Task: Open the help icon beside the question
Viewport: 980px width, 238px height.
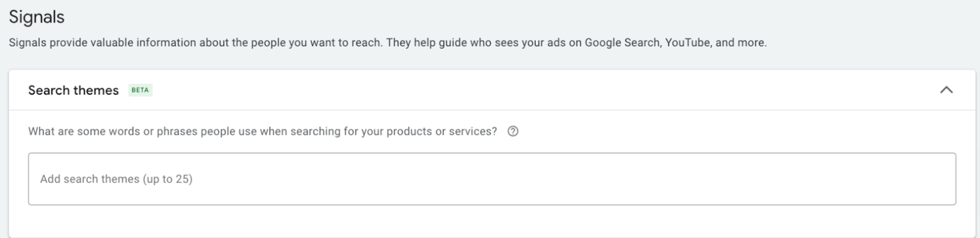Action: coord(513,131)
